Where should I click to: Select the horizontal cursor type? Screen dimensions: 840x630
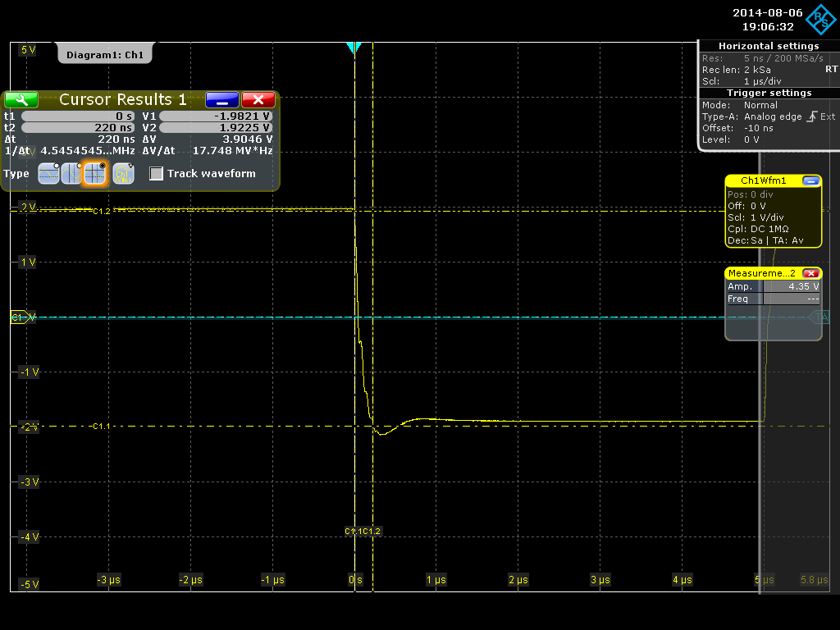click(48, 173)
